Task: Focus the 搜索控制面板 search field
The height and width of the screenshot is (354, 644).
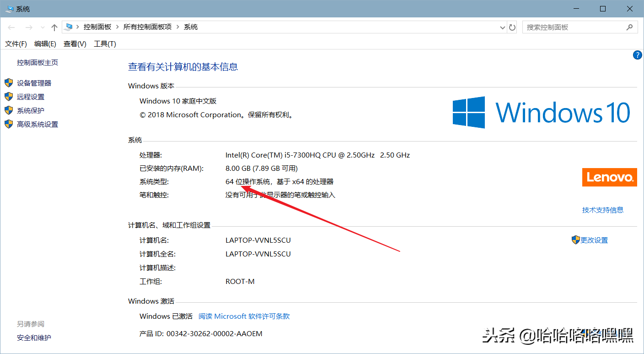Action: (580, 27)
